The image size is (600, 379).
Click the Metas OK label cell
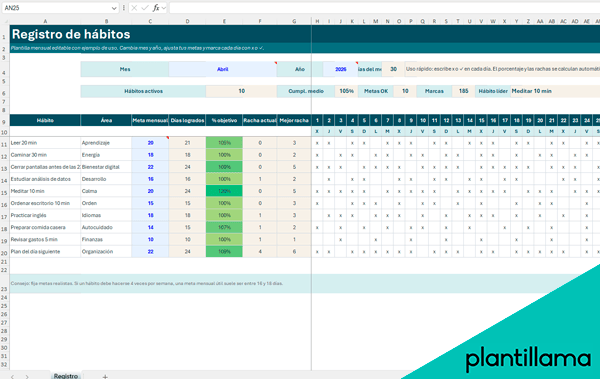pyautogui.click(x=376, y=91)
